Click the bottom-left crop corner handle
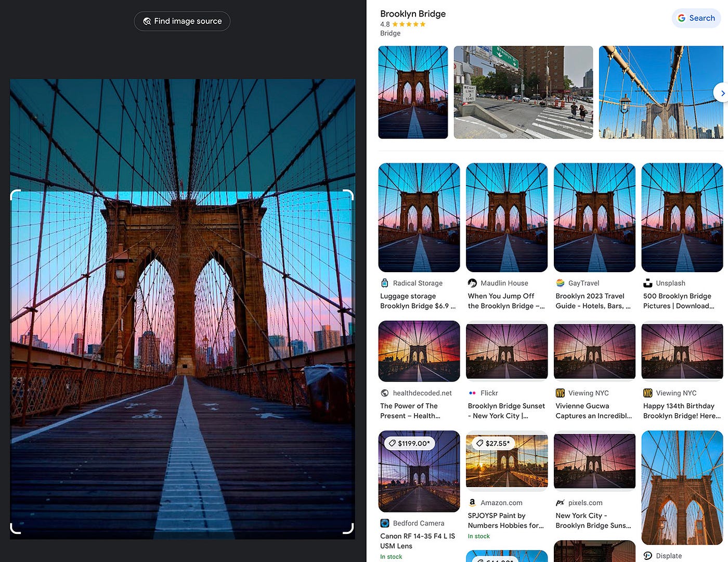 15,529
